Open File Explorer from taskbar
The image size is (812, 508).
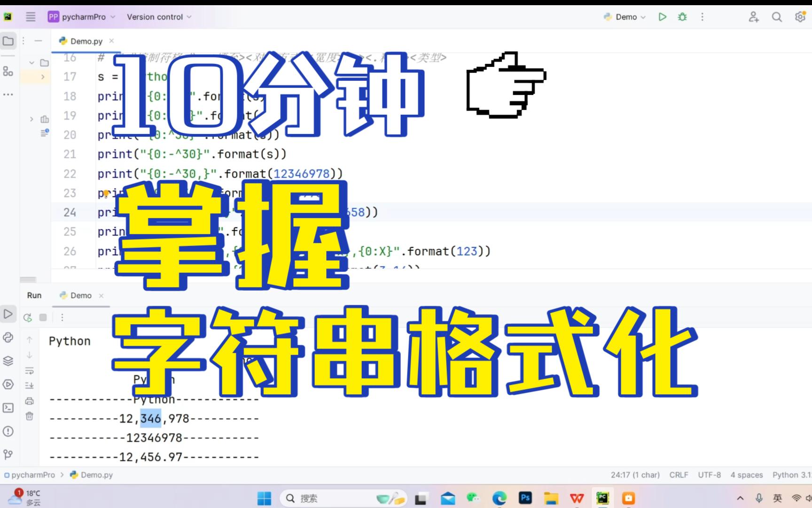pyautogui.click(x=551, y=498)
